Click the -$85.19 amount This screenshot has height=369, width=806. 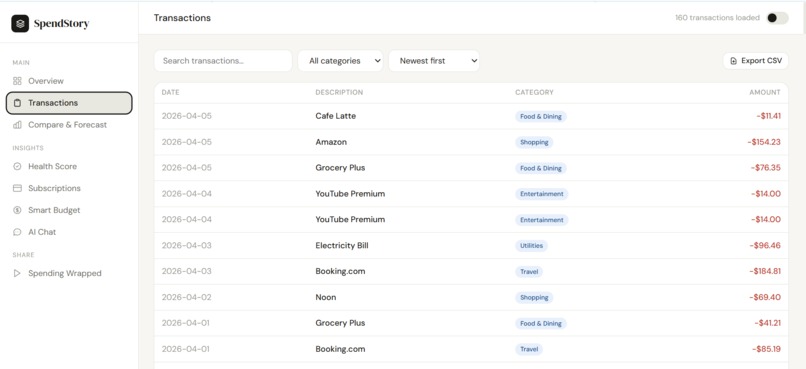(766, 349)
